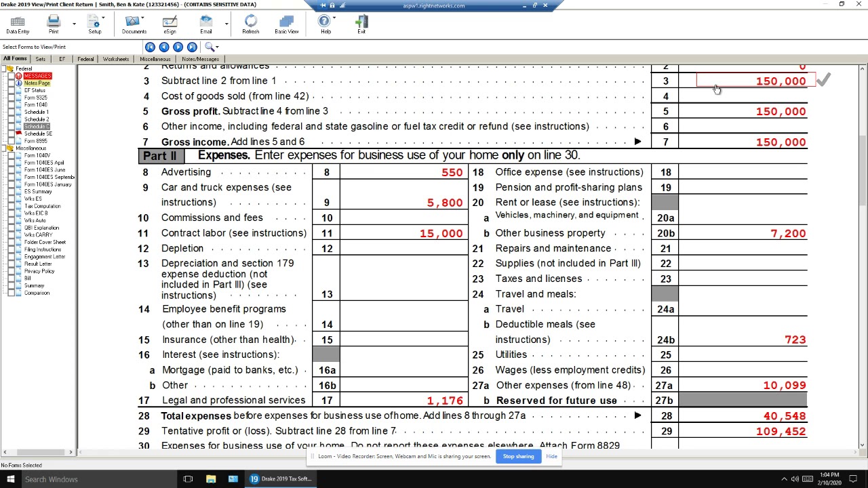Check the EF Status checkbox
The image size is (868, 488).
(12, 91)
